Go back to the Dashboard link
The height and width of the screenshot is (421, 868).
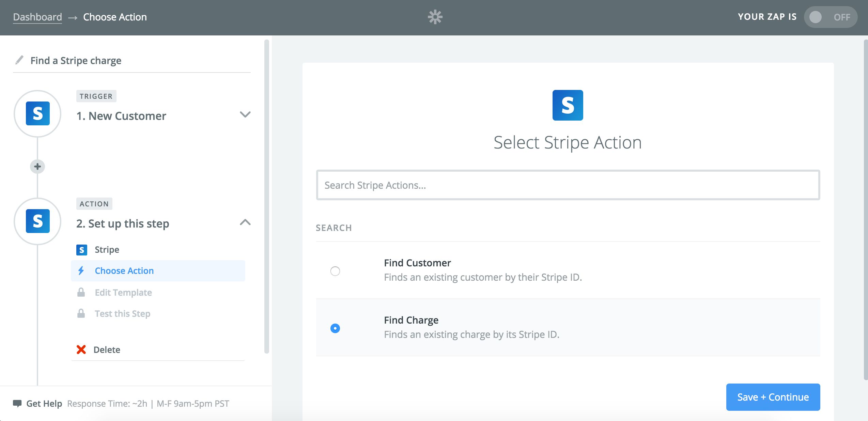pyautogui.click(x=37, y=17)
